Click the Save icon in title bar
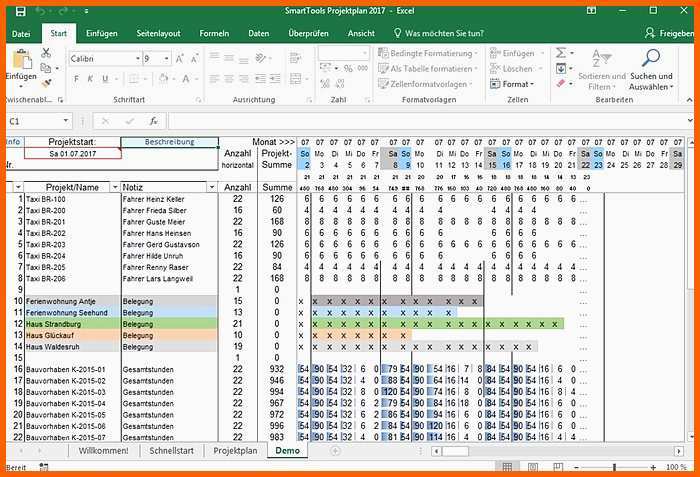This screenshot has width=700, height=477. coord(21,11)
